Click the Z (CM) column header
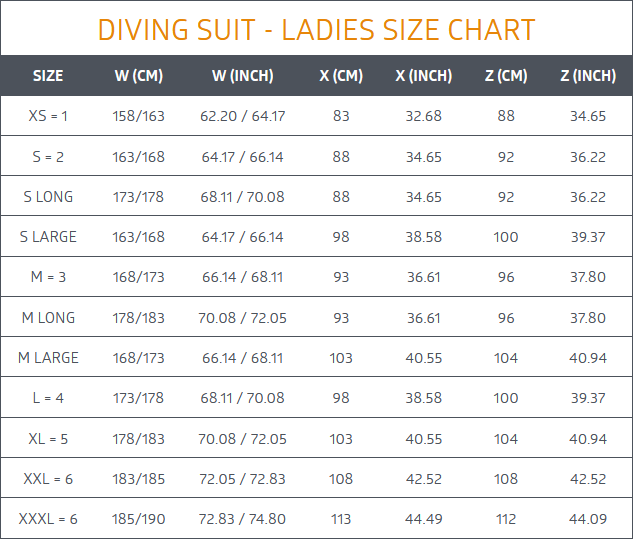Viewport: 633px width, 539px height. (506, 76)
